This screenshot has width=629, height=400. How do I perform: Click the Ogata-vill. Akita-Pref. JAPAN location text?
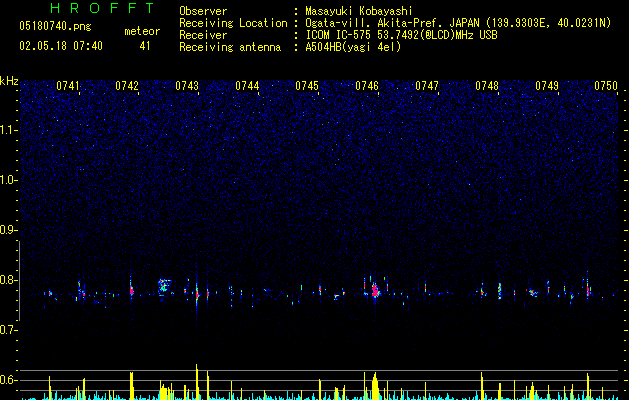458,23
